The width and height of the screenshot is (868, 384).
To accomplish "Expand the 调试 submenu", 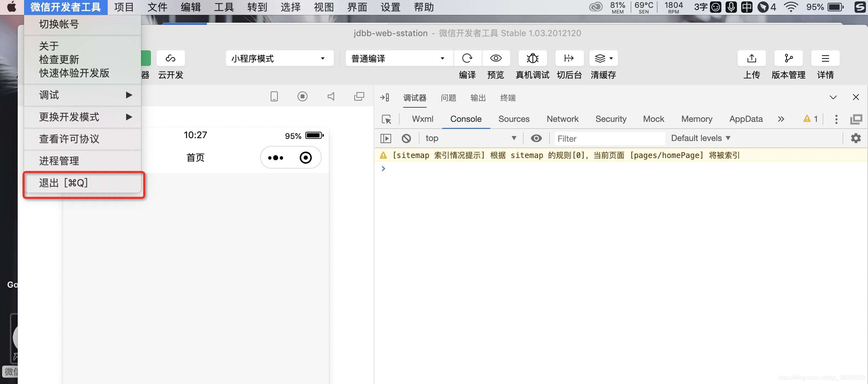I will point(83,95).
